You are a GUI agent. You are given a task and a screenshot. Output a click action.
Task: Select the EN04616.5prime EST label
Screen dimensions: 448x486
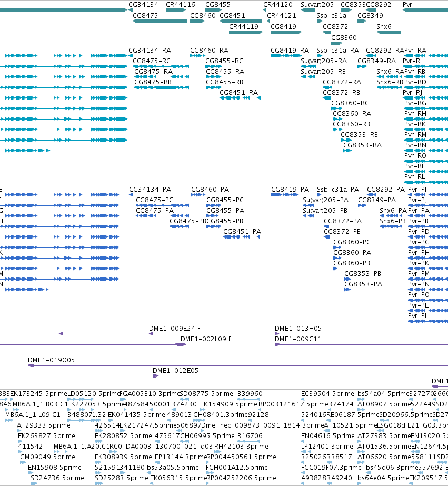point(328,436)
